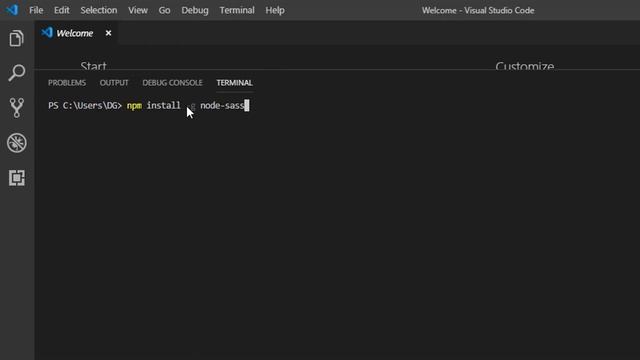Open the Selection menu
The height and width of the screenshot is (360, 640).
pyautogui.click(x=98, y=10)
